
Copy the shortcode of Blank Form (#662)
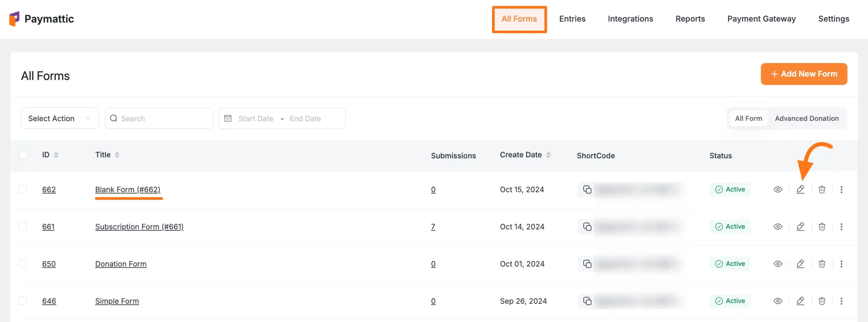587,189
